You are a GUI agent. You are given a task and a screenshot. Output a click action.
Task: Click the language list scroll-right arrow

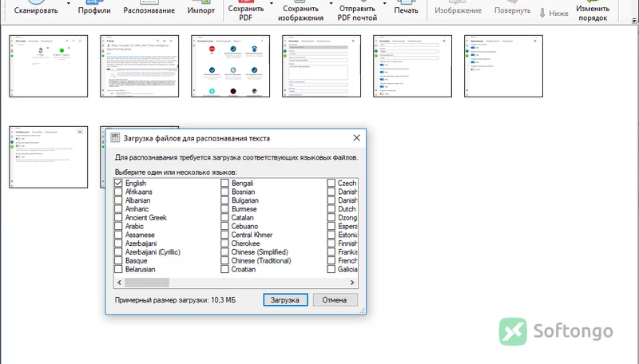[352, 282]
